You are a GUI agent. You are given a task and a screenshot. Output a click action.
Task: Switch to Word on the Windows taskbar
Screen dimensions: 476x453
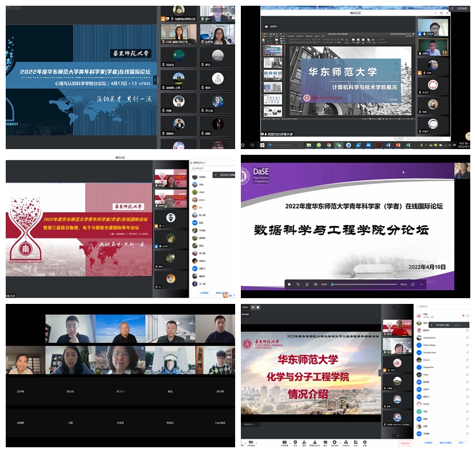pos(388,145)
